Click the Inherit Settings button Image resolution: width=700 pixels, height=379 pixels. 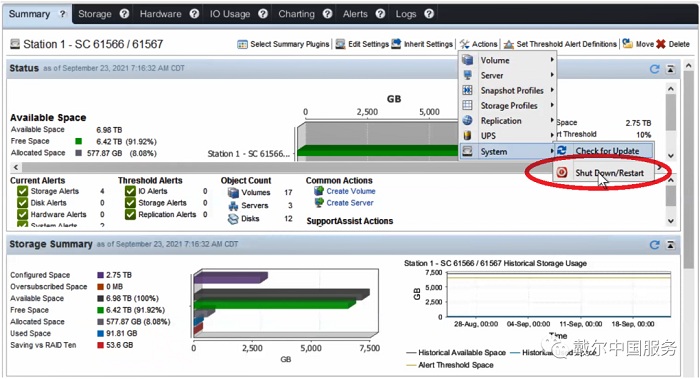pos(422,44)
